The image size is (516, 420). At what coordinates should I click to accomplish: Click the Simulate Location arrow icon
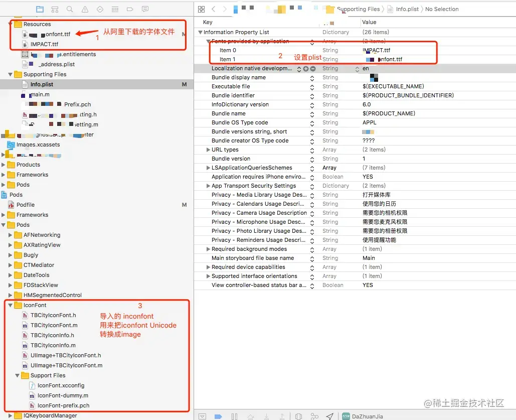(330, 416)
